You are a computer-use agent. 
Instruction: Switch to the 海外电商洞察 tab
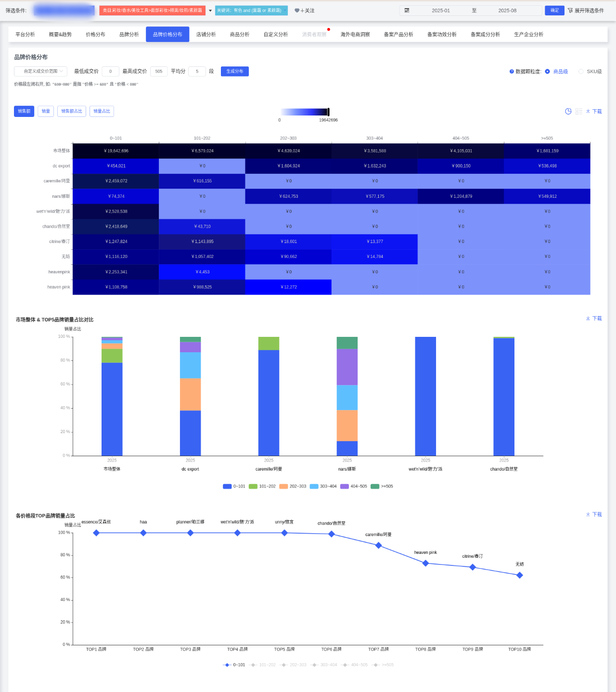pyautogui.click(x=355, y=35)
